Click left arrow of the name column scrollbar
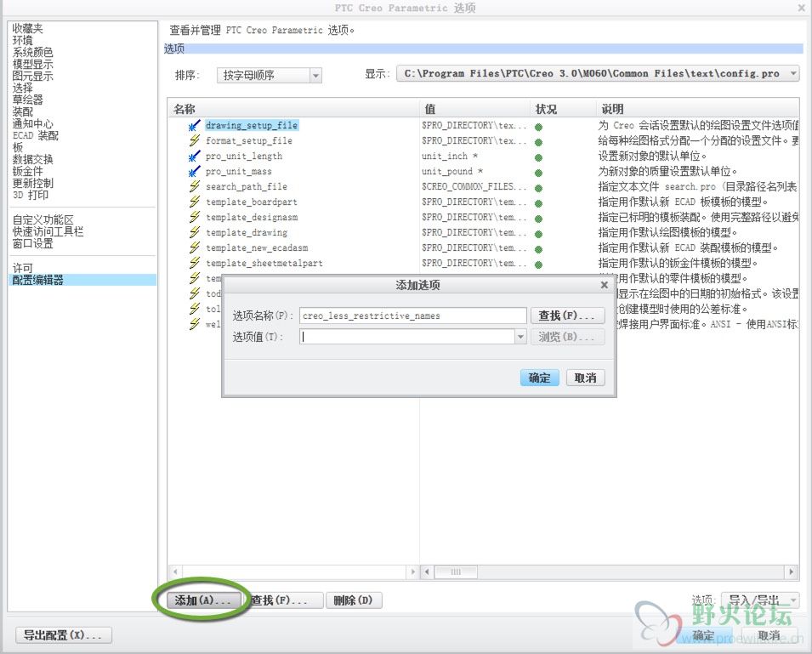The height and width of the screenshot is (654, 812). [x=176, y=572]
